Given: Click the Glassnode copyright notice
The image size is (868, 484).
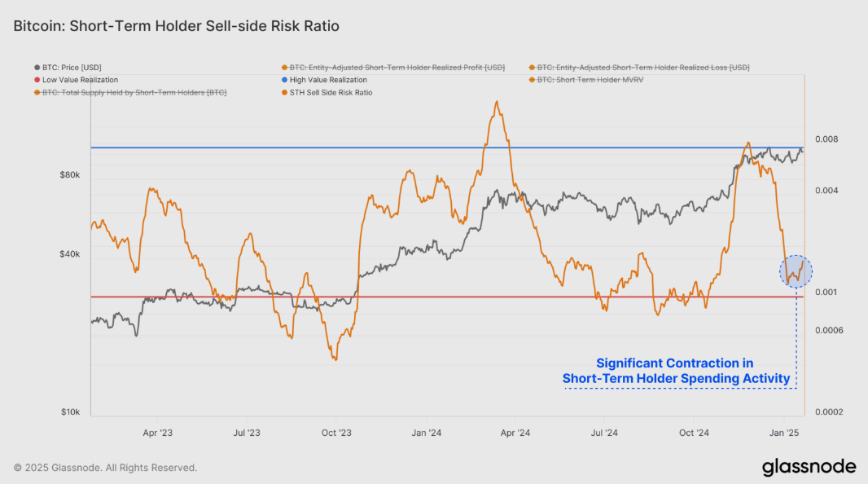Looking at the screenshot, I should pyautogui.click(x=105, y=468).
